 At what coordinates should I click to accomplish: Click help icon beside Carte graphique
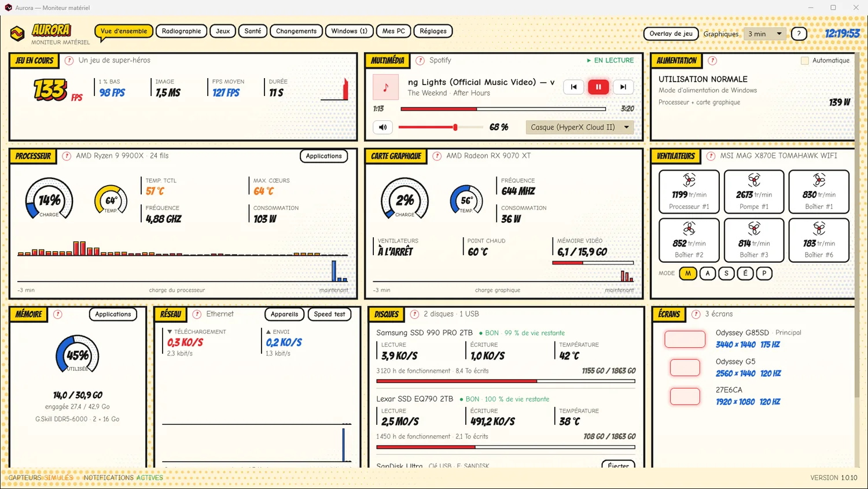point(437,156)
